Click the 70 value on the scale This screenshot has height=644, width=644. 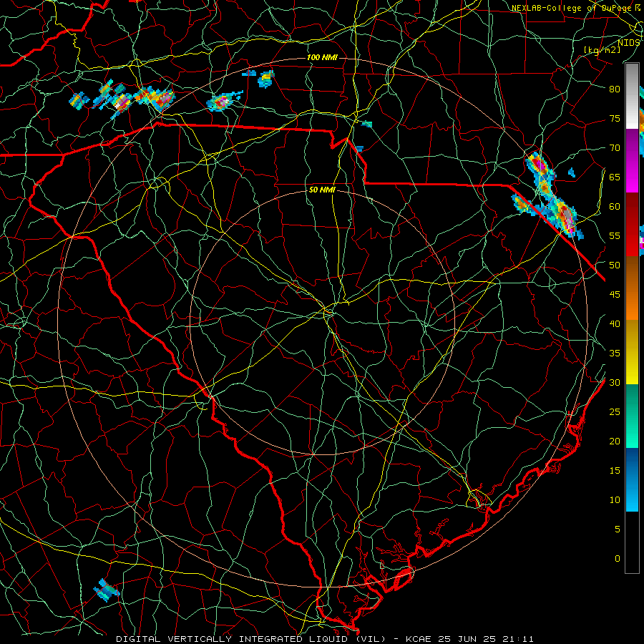click(x=615, y=148)
